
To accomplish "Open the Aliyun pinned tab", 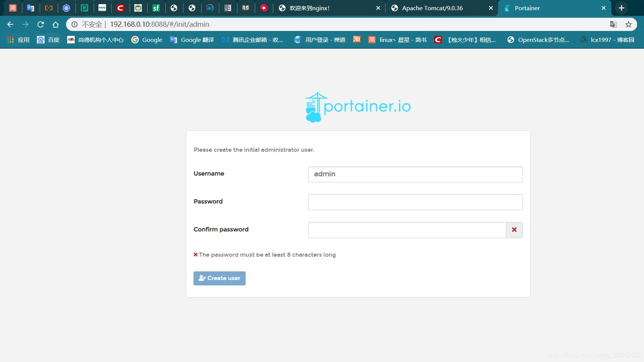I will tap(49, 8).
